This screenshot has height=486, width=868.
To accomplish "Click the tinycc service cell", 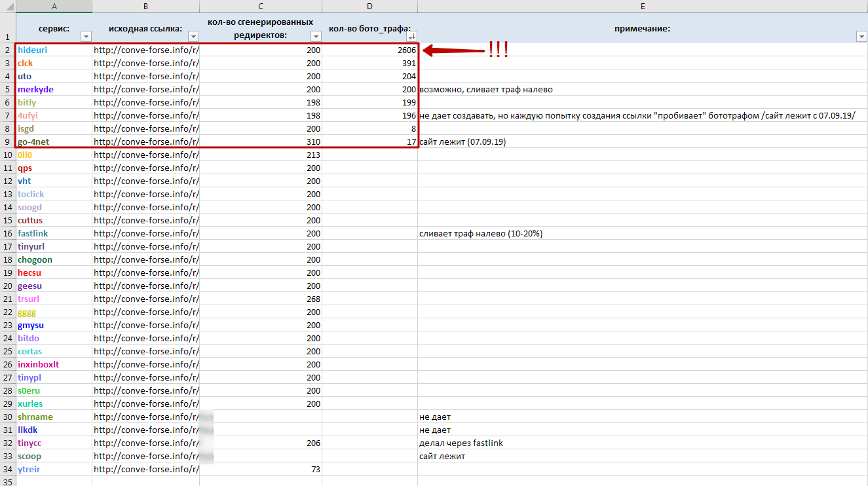I will click(54, 443).
